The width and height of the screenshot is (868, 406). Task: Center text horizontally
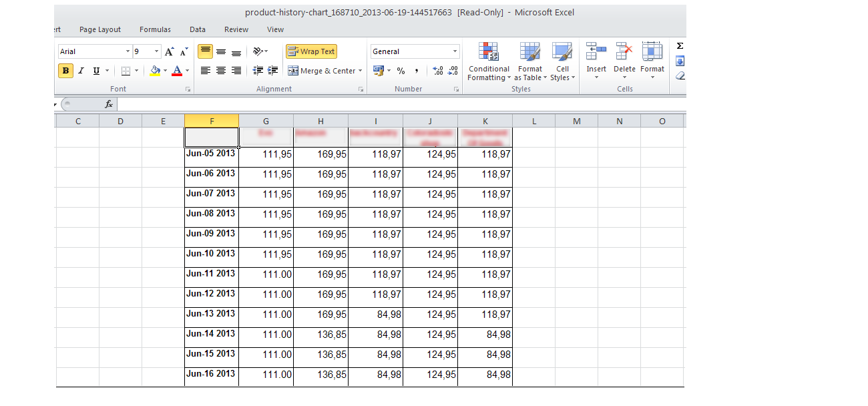221,71
